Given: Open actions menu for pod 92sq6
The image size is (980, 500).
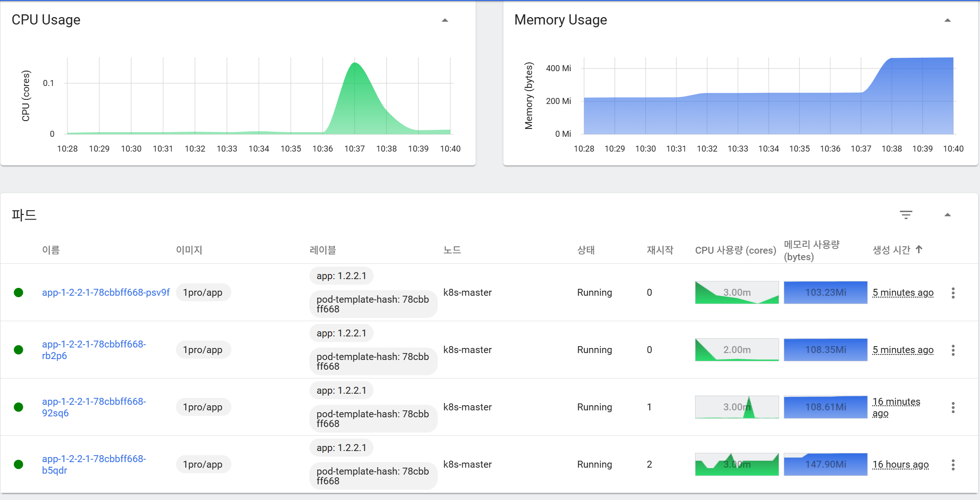Looking at the screenshot, I should click(x=953, y=407).
